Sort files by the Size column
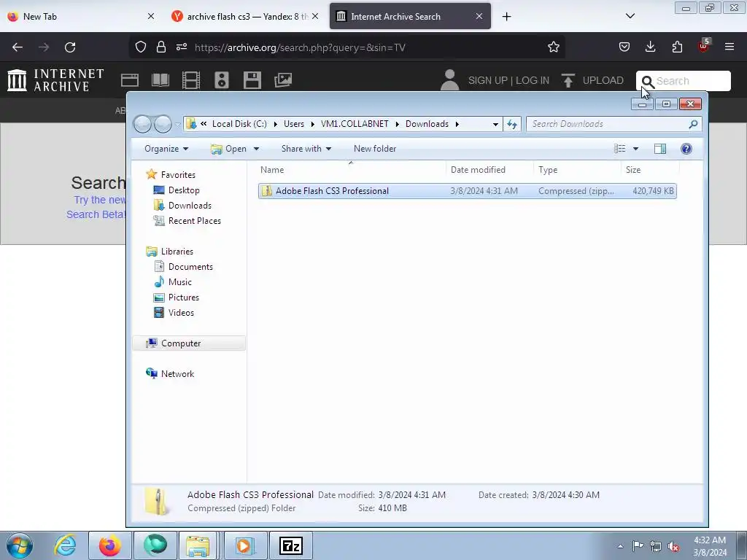Image resolution: width=747 pixels, height=560 pixels. [649, 170]
